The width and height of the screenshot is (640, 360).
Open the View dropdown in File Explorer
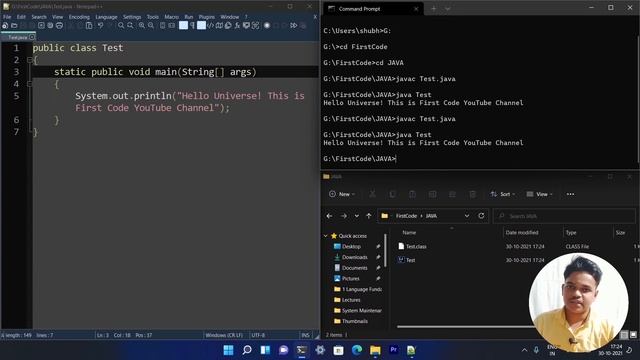pos(539,194)
